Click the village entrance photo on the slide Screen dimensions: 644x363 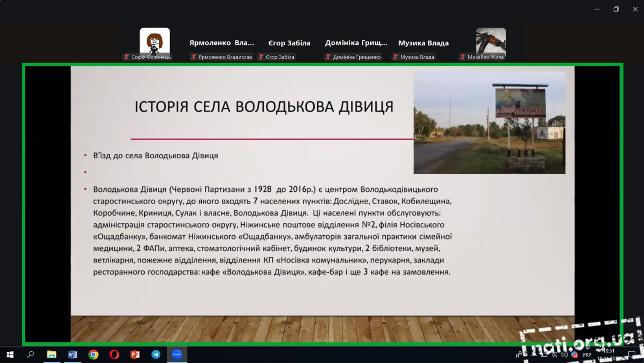pos(489,123)
